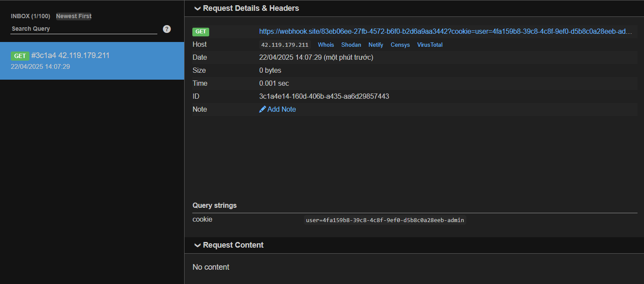Select request #3c1a4 in the inbox list
644x284 pixels.
92,61
